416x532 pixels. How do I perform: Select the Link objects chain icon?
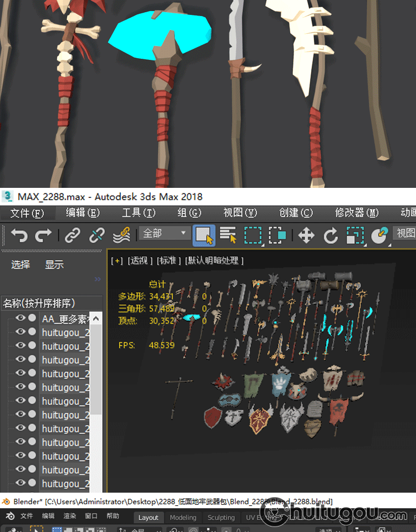pos(73,235)
